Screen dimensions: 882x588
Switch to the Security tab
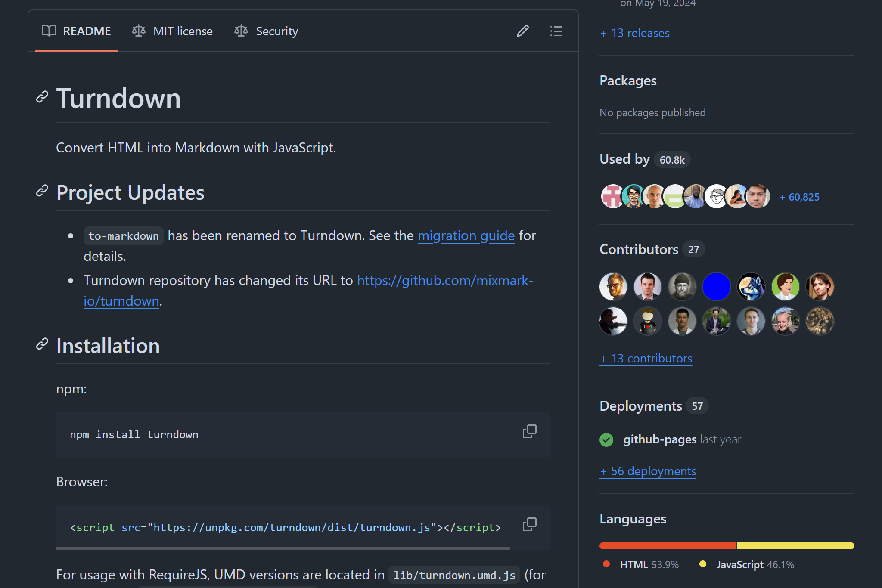point(266,31)
